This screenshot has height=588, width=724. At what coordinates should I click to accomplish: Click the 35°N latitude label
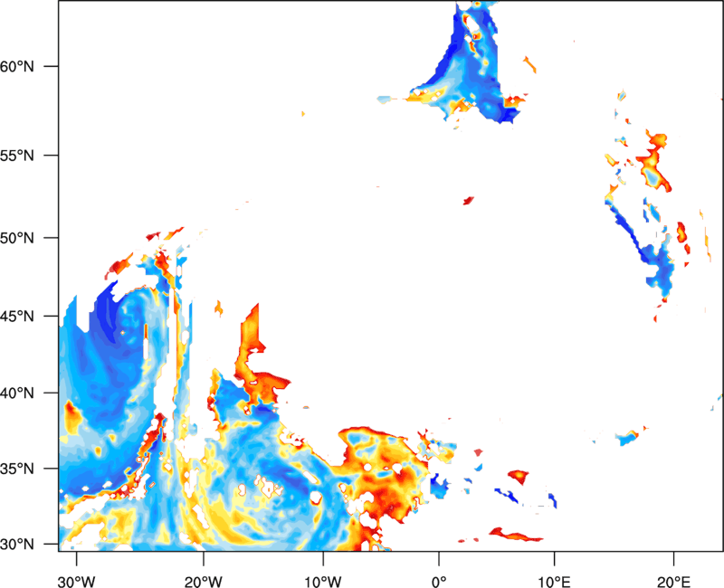pyautogui.click(x=17, y=469)
